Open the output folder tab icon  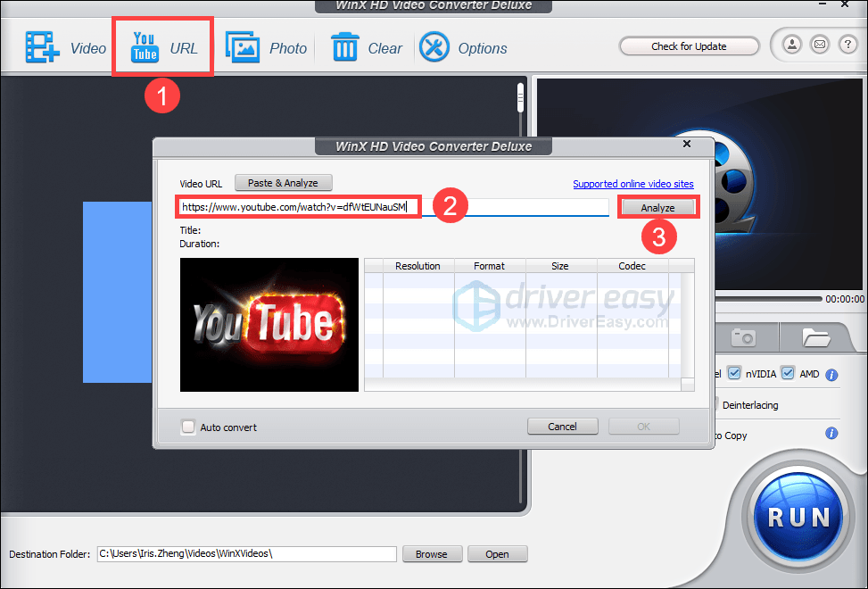pos(815,336)
